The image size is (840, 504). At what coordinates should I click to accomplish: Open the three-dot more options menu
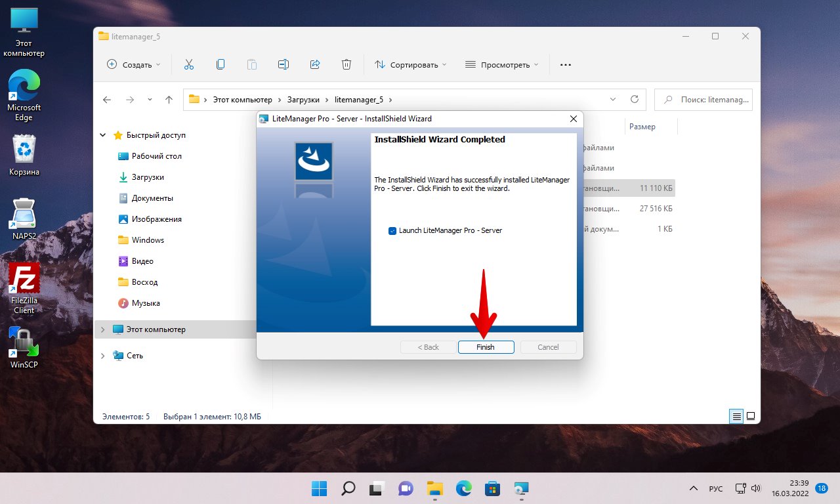(x=566, y=64)
